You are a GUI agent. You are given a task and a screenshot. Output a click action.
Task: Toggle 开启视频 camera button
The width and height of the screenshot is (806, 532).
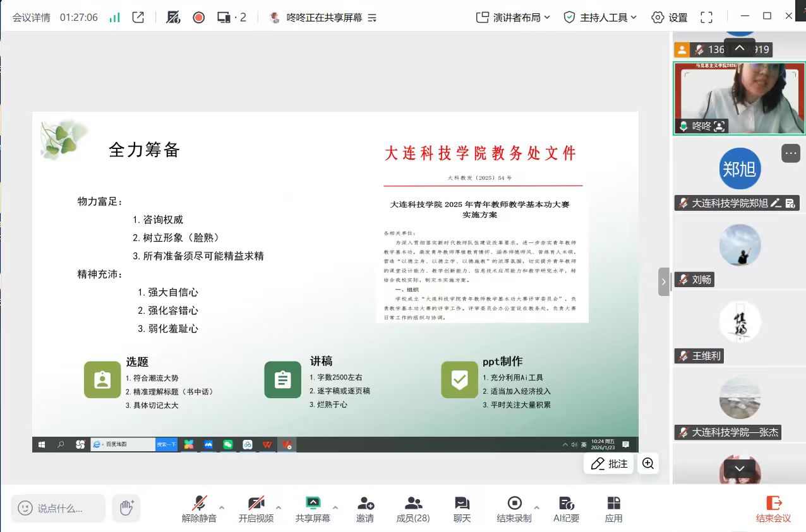pos(256,509)
